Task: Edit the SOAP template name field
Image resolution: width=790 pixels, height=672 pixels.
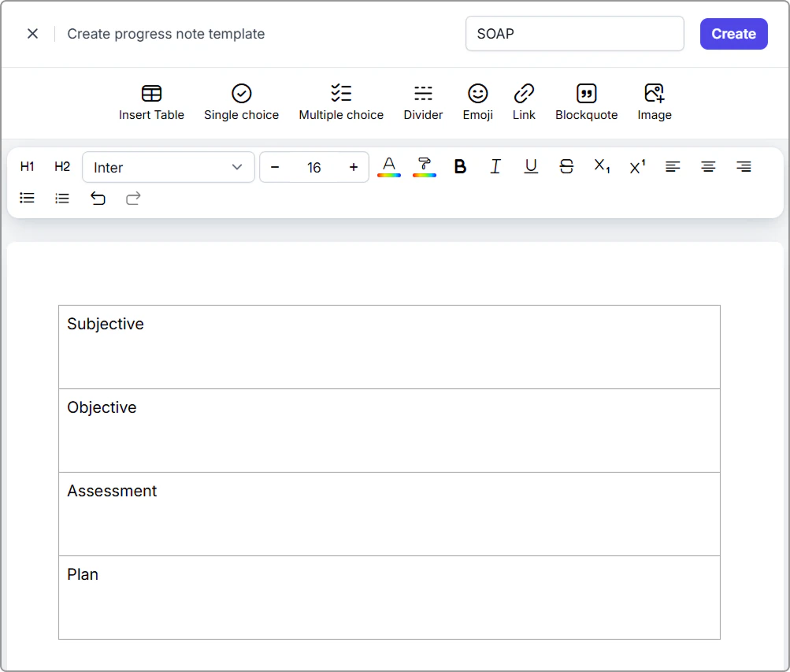Action: pyautogui.click(x=574, y=34)
